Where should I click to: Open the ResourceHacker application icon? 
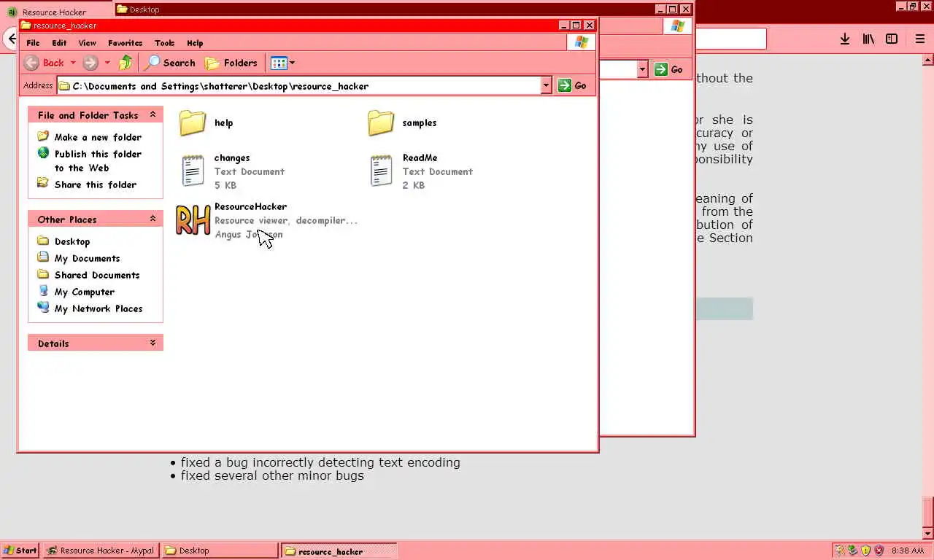point(193,220)
